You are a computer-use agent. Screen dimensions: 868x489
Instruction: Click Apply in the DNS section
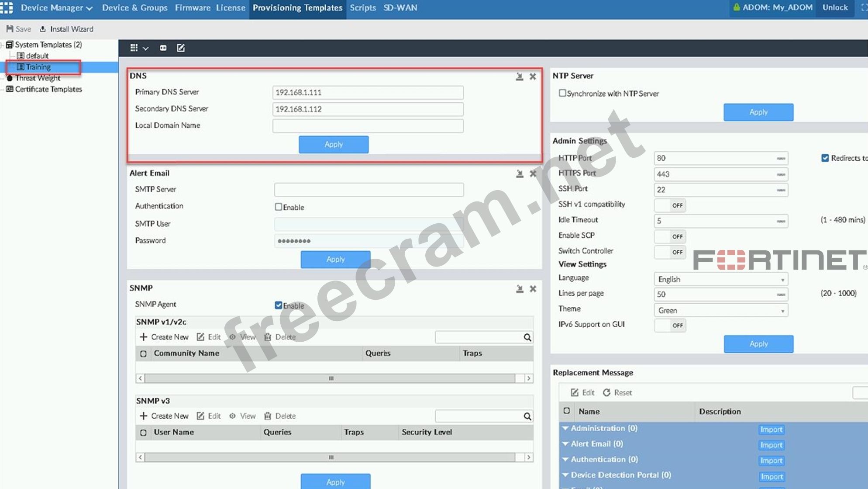(334, 144)
